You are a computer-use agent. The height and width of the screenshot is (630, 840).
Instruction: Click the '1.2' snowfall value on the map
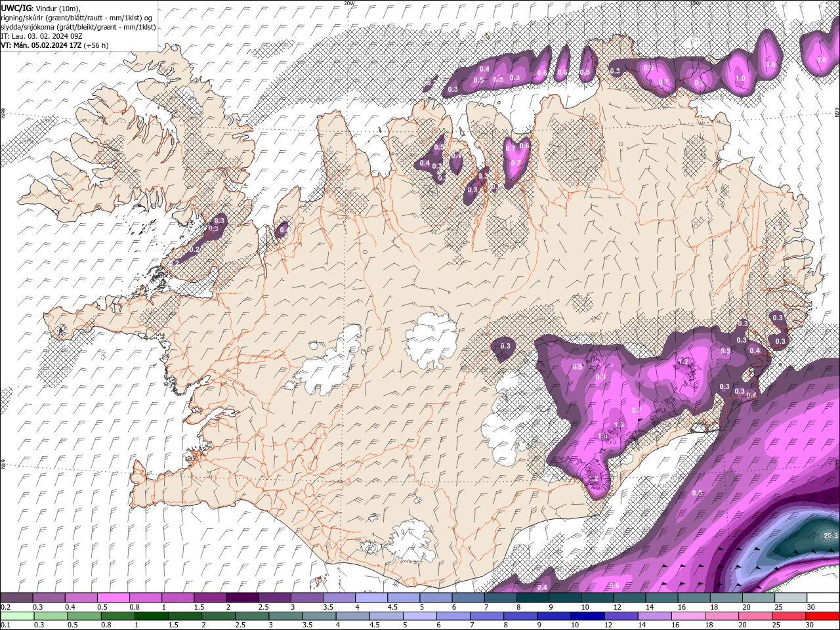click(x=683, y=362)
